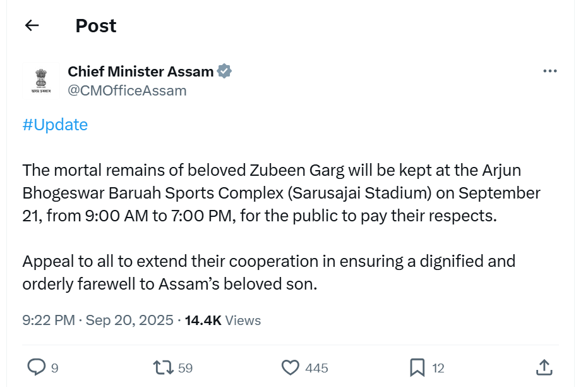View the 14.4K Views count
The width and height of the screenshot is (588, 387).
[x=222, y=321]
